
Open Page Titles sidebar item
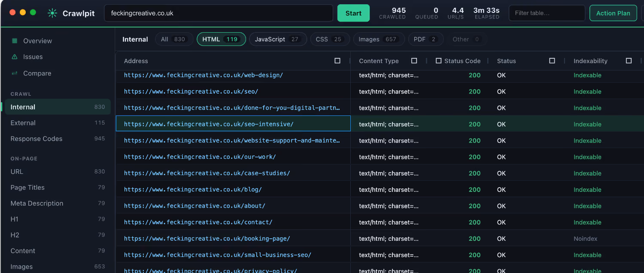point(58,187)
